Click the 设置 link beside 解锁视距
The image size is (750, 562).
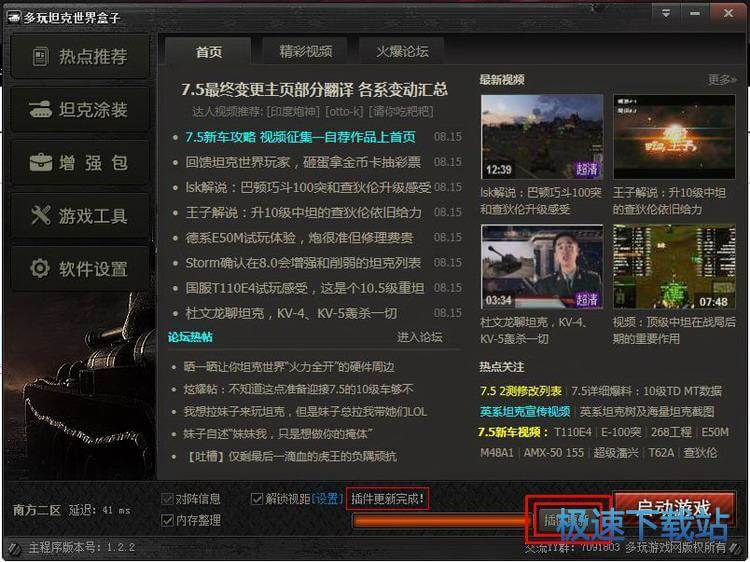[x=326, y=498]
